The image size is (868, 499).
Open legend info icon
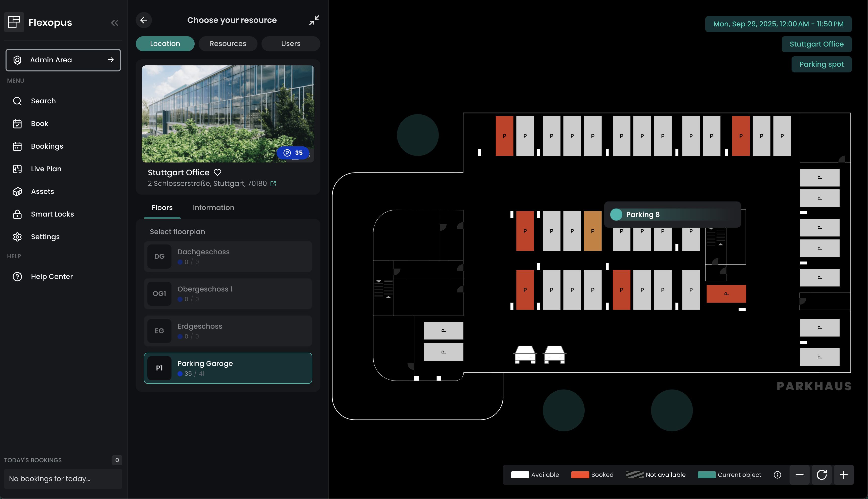click(777, 475)
